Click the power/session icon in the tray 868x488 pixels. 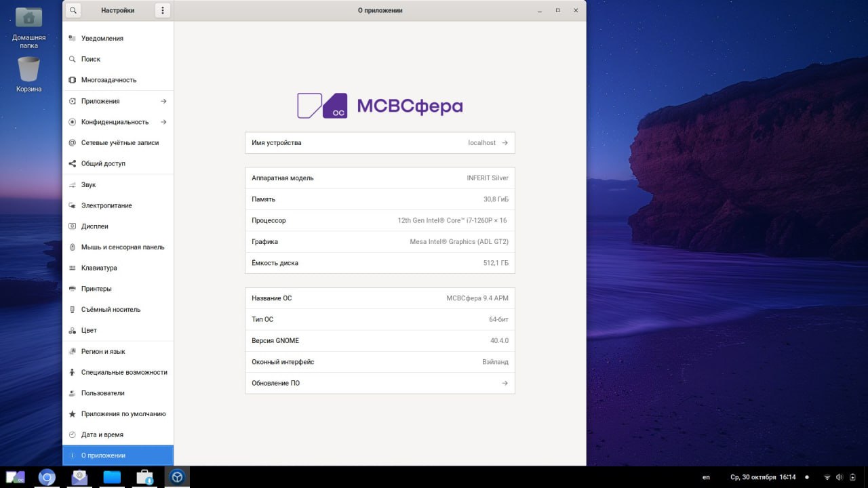852,477
